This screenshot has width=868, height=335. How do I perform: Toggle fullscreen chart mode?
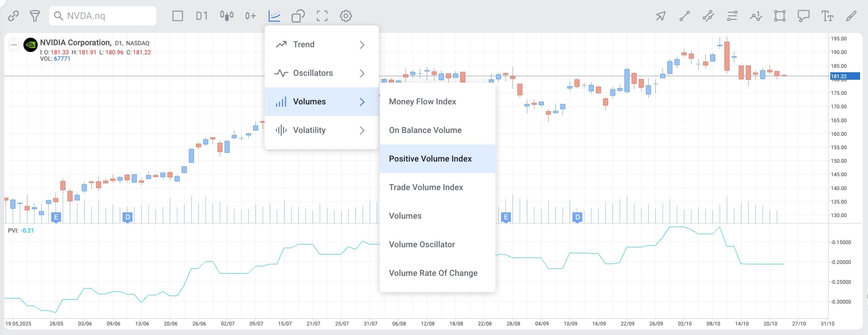click(x=322, y=16)
